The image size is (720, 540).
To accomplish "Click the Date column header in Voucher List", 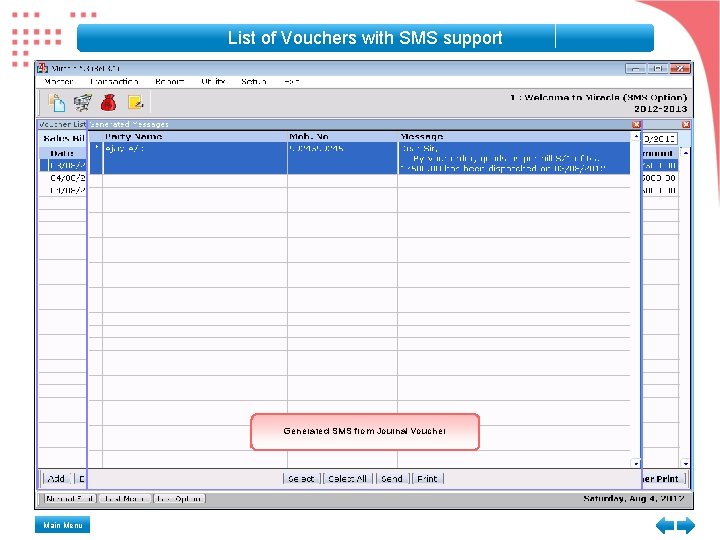I will [62, 153].
